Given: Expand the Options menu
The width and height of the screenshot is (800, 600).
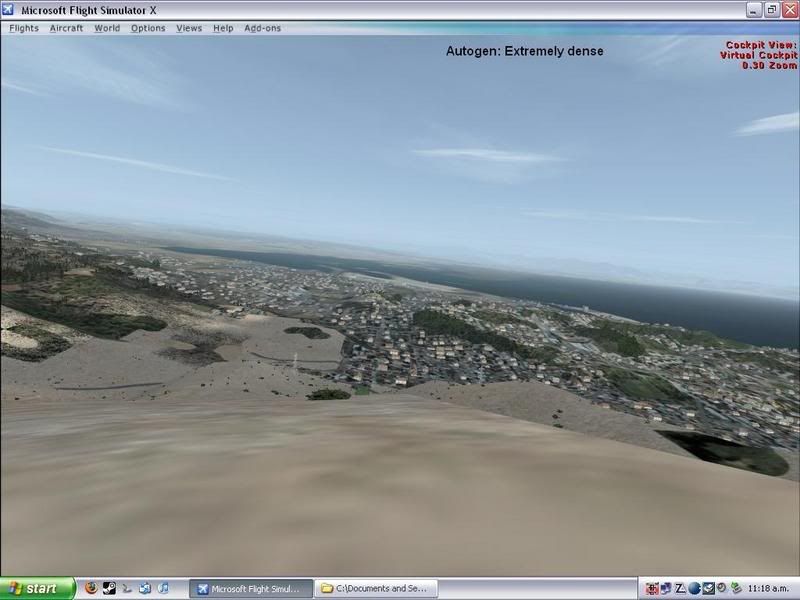Looking at the screenshot, I should click(148, 28).
